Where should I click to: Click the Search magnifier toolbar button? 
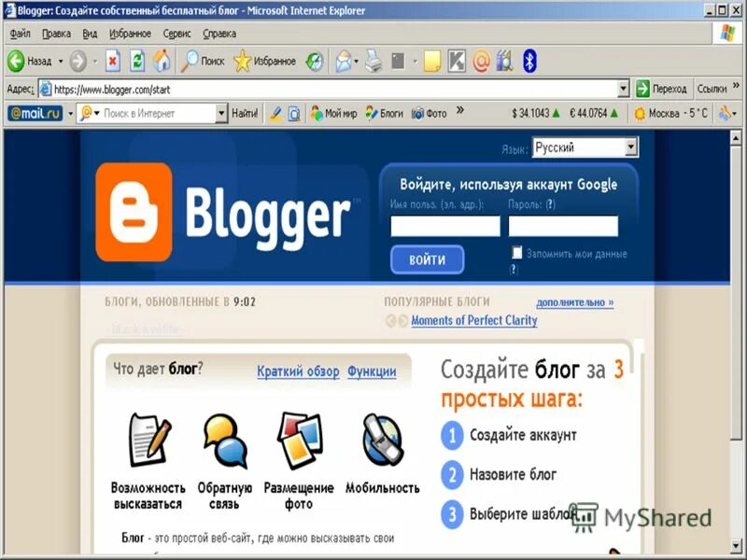point(203,61)
